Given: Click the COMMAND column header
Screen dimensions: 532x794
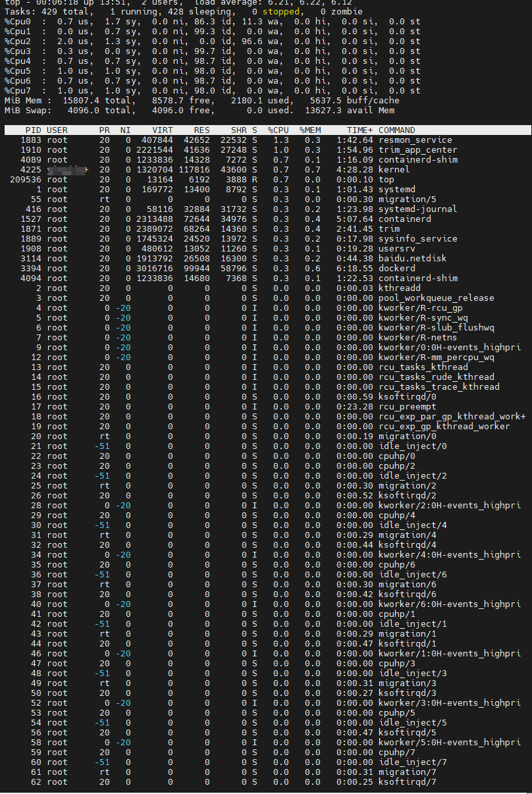Looking at the screenshot, I should [x=397, y=130].
